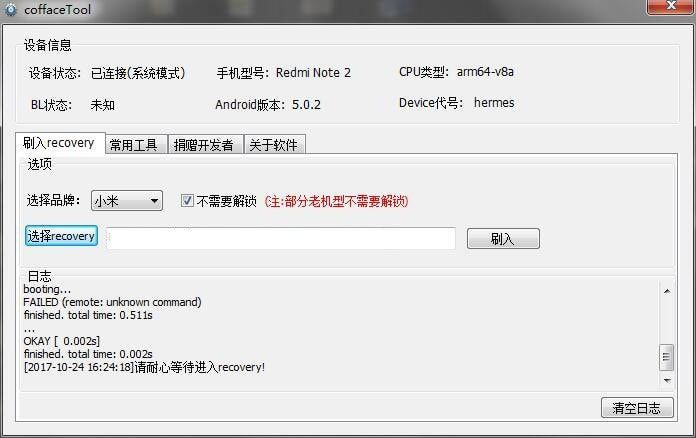Image resolution: width=696 pixels, height=438 pixels.
Task: Switch to the 关于软件 tab
Action: coord(275,145)
